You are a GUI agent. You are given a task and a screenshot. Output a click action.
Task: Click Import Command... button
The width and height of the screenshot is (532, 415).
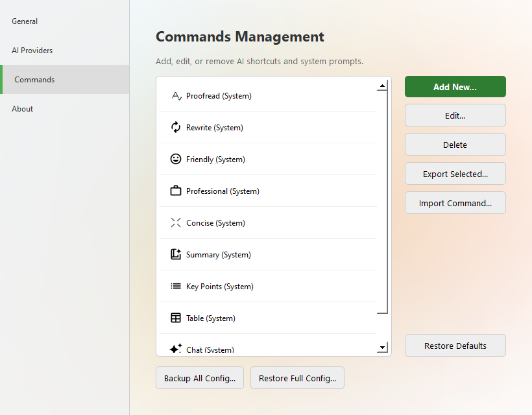tap(455, 203)
